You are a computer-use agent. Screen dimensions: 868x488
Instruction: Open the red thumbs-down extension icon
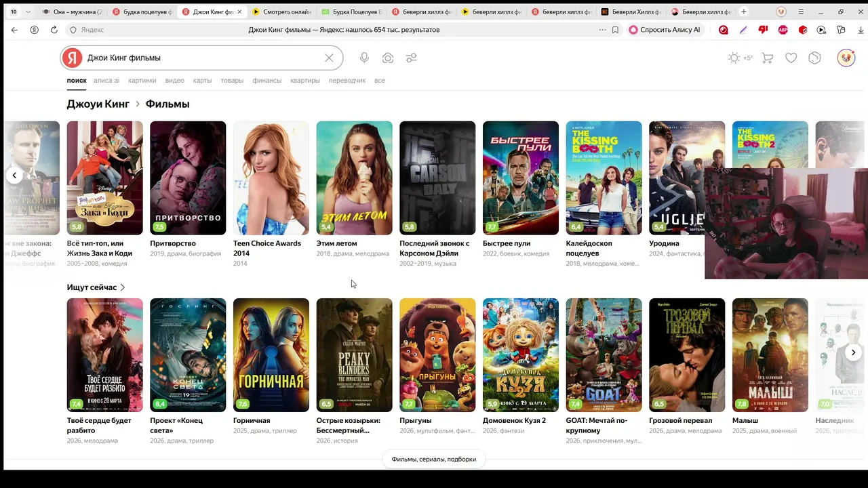[764, 30]
